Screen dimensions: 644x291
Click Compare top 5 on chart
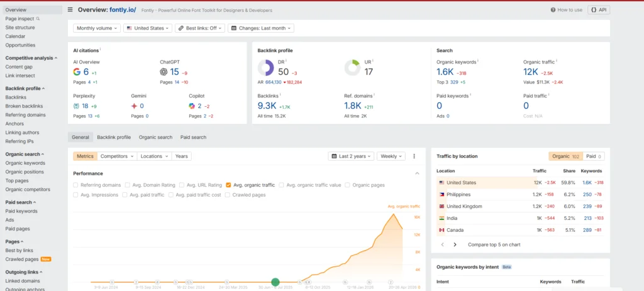coord(494,244)
